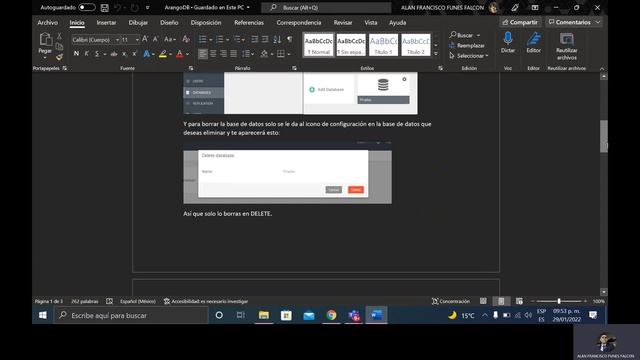The height and width of the screenshot is (360, 640).
Task: Expand line spacing dropdown
Action: [253, 54]
